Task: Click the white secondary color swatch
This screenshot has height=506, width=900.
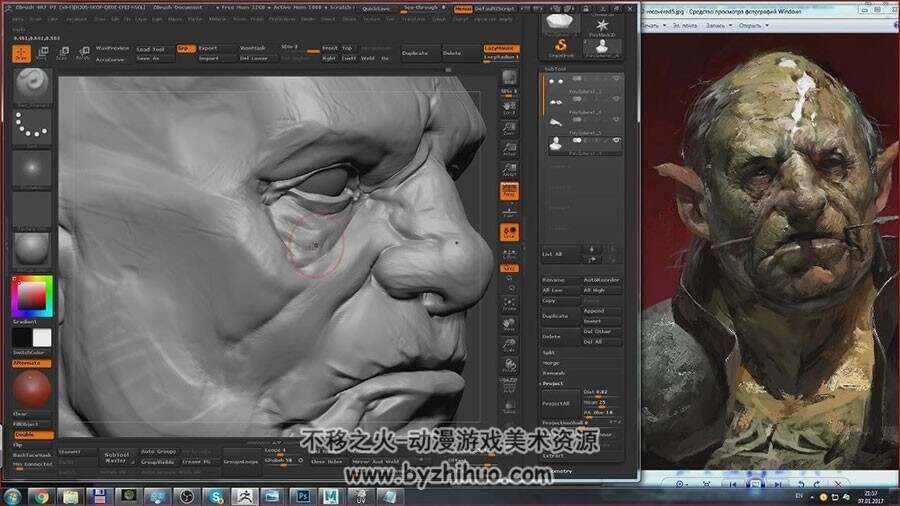Action: pos(42,338)
